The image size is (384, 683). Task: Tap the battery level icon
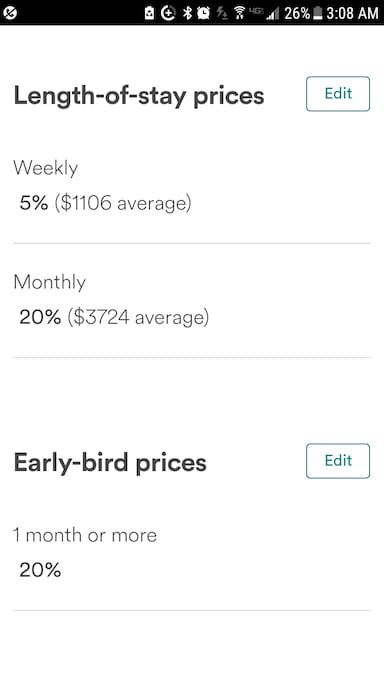(317, 13)
